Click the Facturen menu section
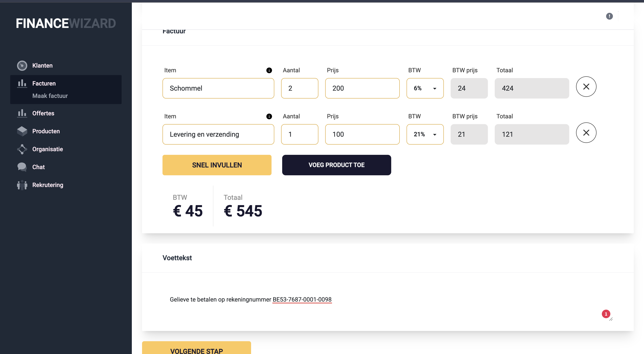Image resolution: width=644 pixels, height=354 pixels. [44, 83]
